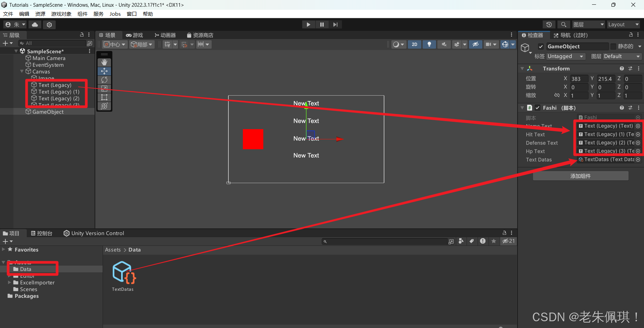Search the hierarchy All field
644x328 pixels.
[52, 43]
